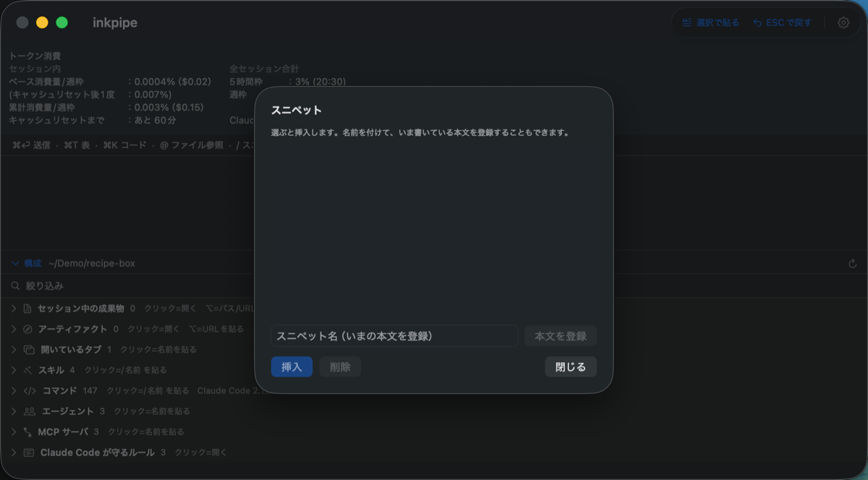This screenshot has height=480, width=868.
Task: Click the refresh icon in the 構成 header
Action: (853, 264)
